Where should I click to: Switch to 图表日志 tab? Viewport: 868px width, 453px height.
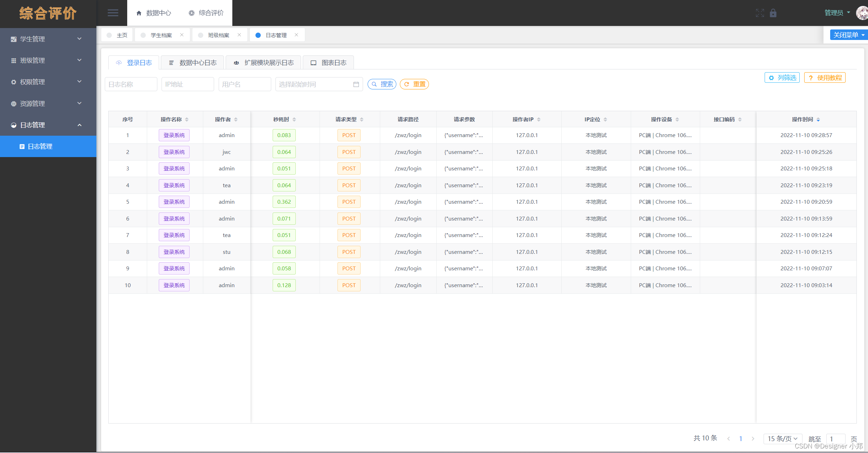(x=328, y=63)
